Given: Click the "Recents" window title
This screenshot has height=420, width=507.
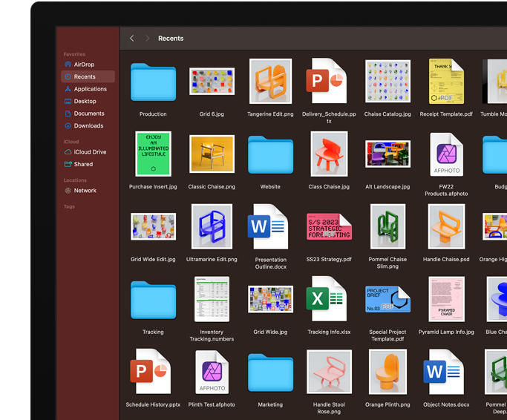Looking at the screenshot, I should 171,38.
